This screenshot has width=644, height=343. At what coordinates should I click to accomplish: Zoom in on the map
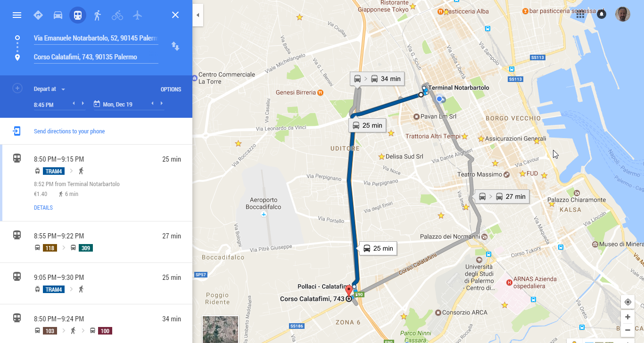click(x=627, y=317)
